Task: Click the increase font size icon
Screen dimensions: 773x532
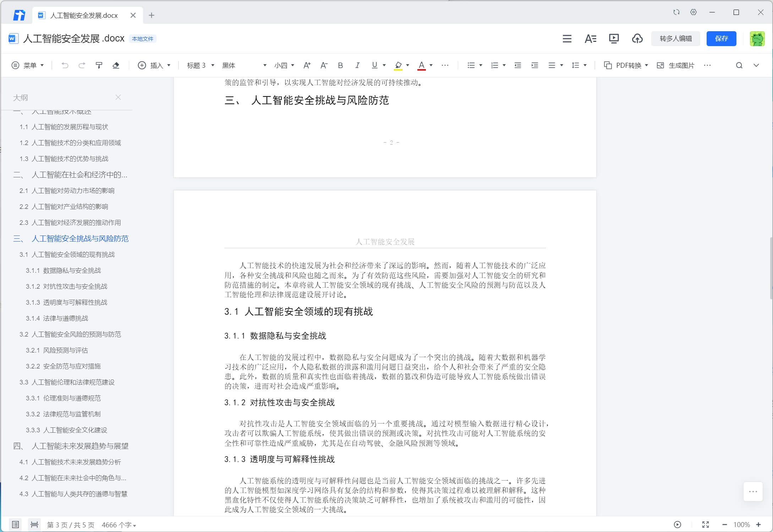Action: click(307, 65)
